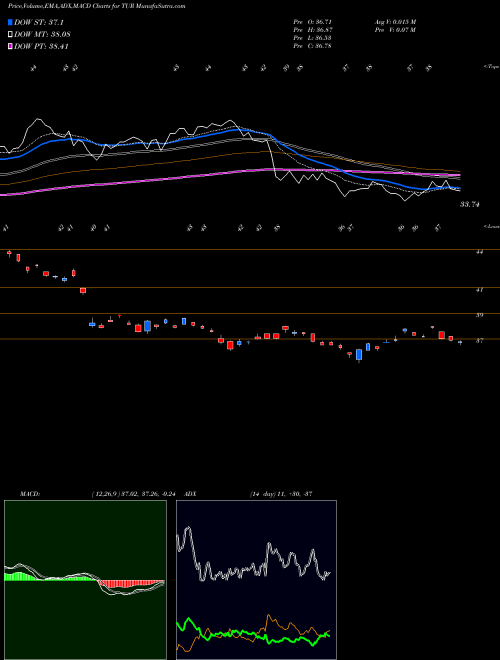Screen dimensions: 500x660
Task: Select the Pre H: 36.87 value
Action: coord(313,30)
